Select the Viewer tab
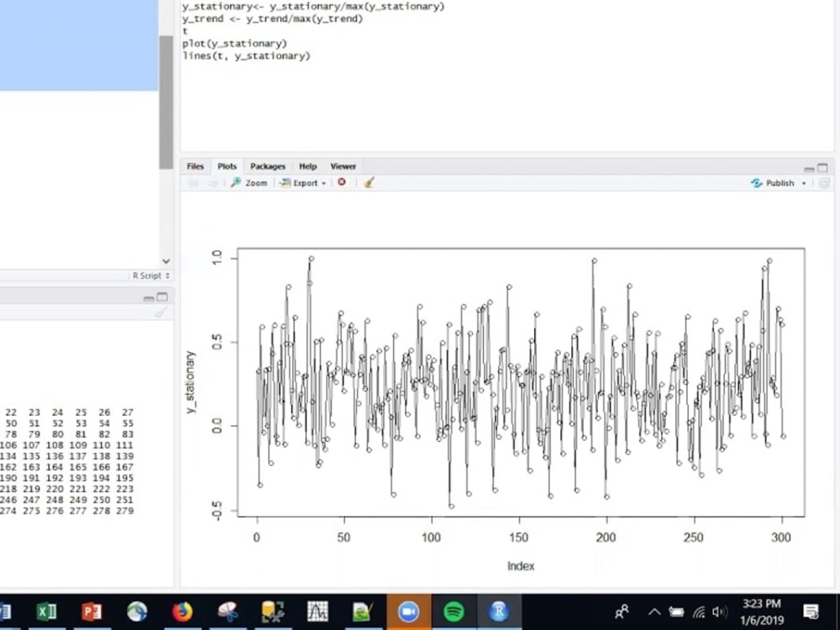 point(343,165)
